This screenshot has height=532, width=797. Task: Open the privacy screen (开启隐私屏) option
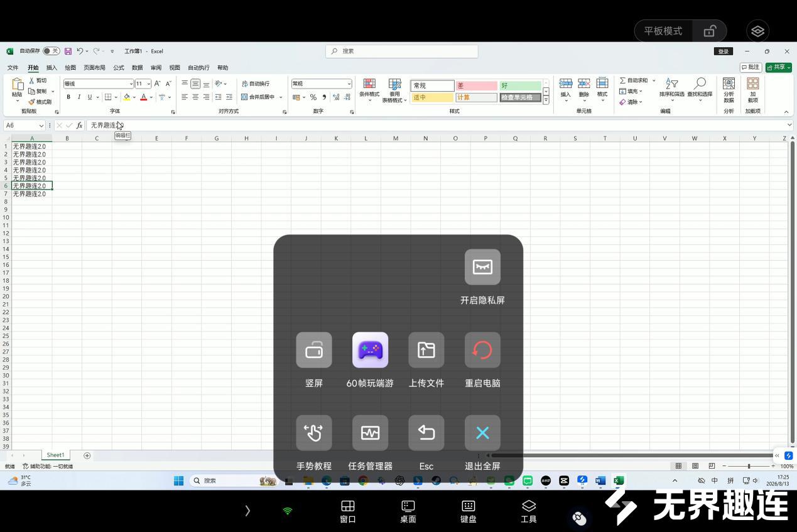pos(482,267)
